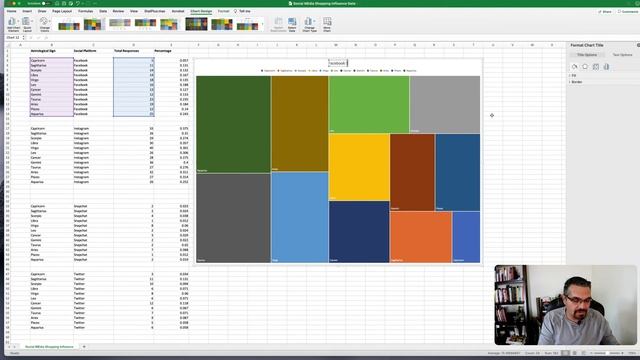This screenshot has width=640, height=360.
Task: Open the Review ribbon tab
Action: pyautogui.click(x=118, y=11)
